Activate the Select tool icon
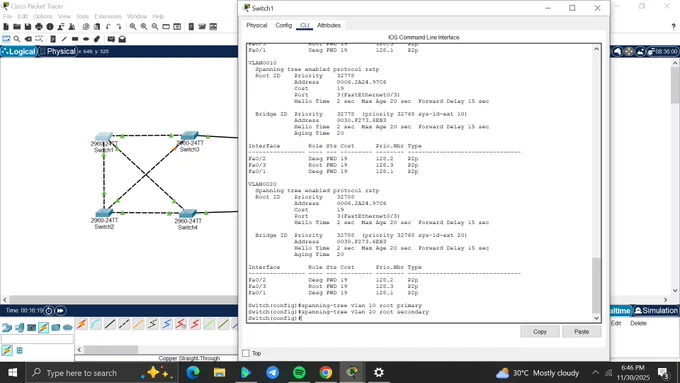 pos(6,39)
